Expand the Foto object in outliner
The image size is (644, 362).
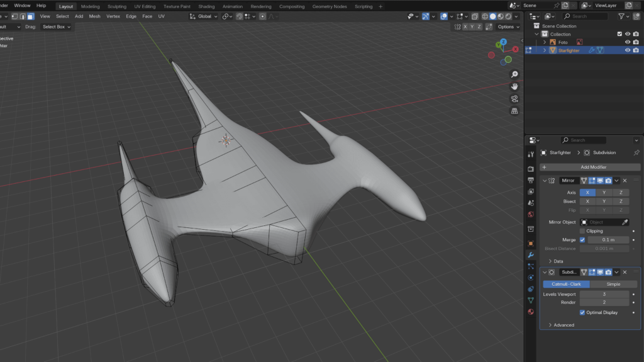pyautogui.click(x=545, y=42)
